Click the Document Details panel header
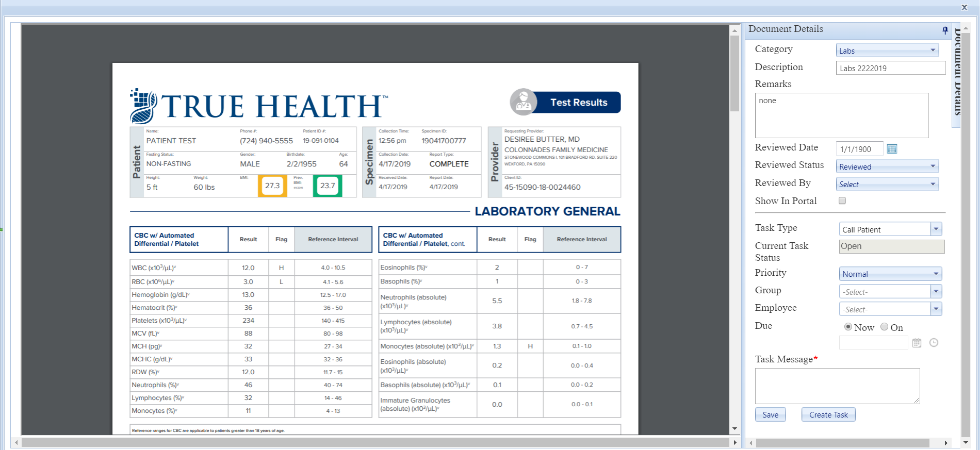 click(x=848, y=30)
